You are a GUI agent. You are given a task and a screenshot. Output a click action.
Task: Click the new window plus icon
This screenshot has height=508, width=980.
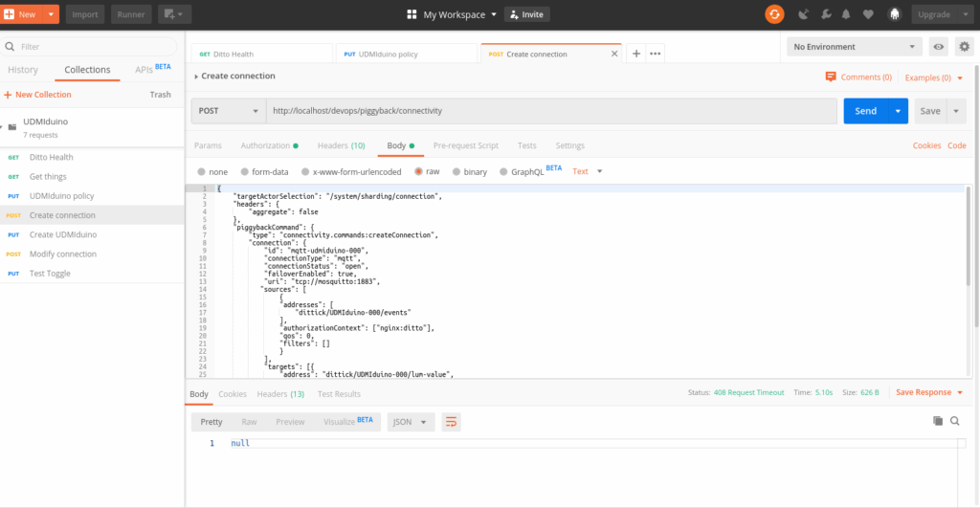point(174,14)
